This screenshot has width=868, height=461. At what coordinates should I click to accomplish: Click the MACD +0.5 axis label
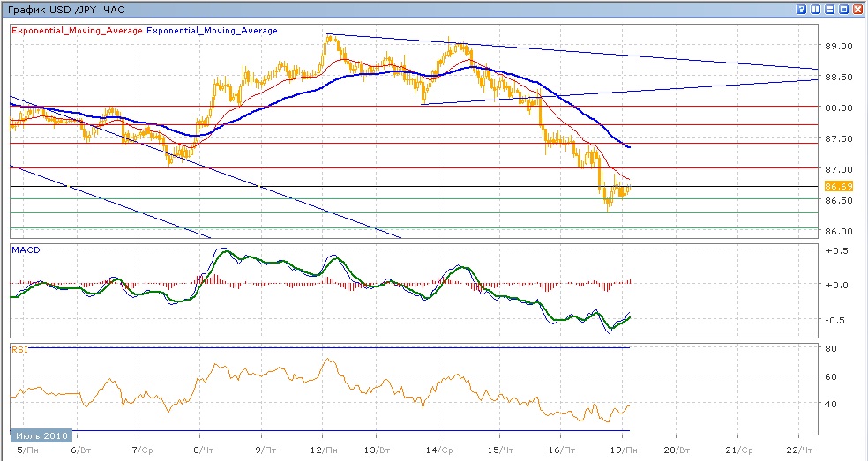point(834,251)
